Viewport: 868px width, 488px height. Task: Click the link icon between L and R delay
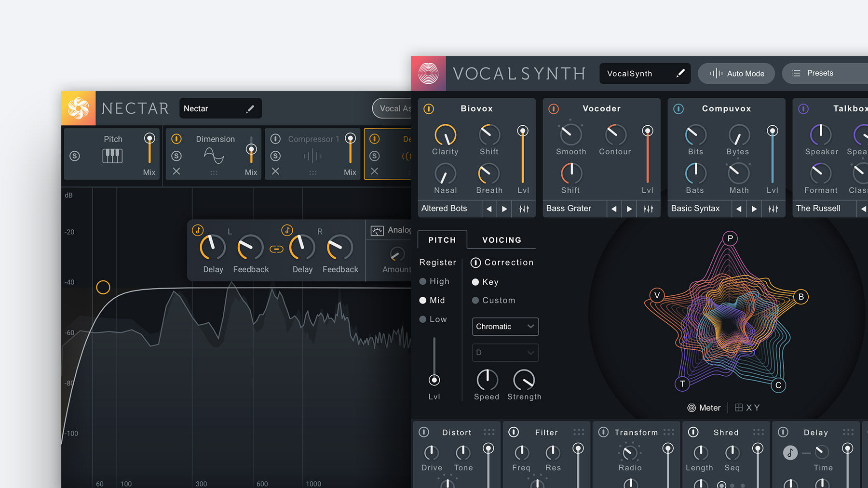276,249
